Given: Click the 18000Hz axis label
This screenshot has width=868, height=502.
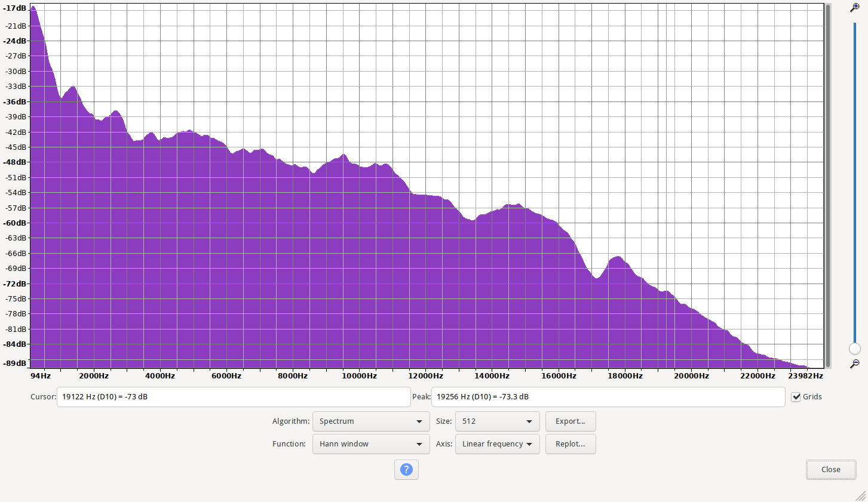Looking at the screenshot, I should point(625,376).
